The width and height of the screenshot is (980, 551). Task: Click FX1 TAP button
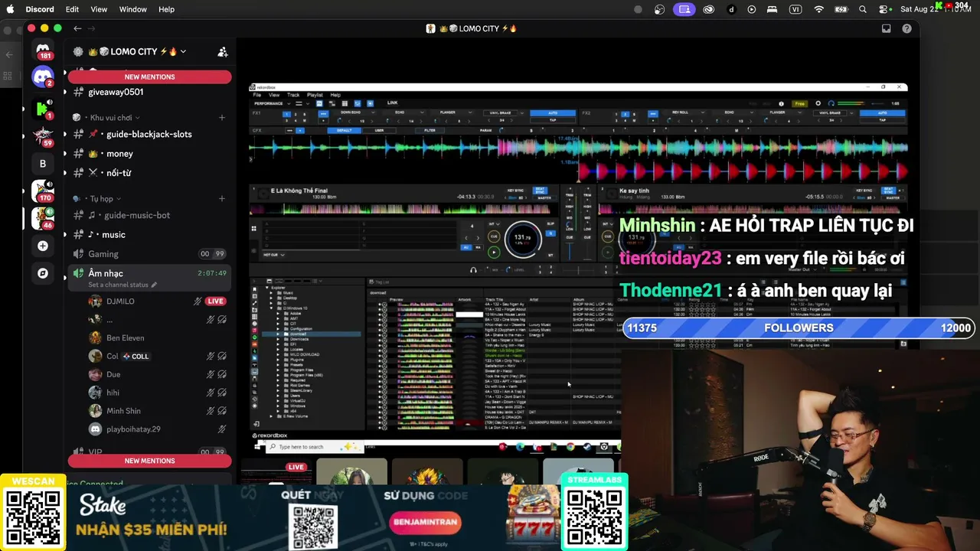click(553, 120)
